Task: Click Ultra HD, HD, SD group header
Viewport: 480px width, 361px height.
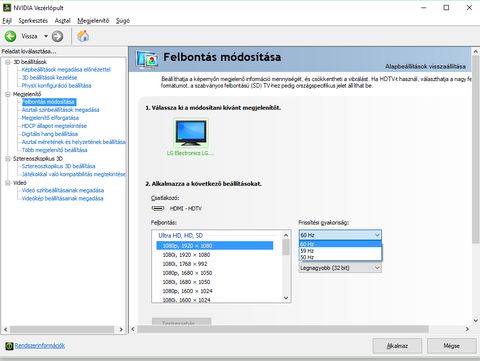Action: [x=180, y=235]
